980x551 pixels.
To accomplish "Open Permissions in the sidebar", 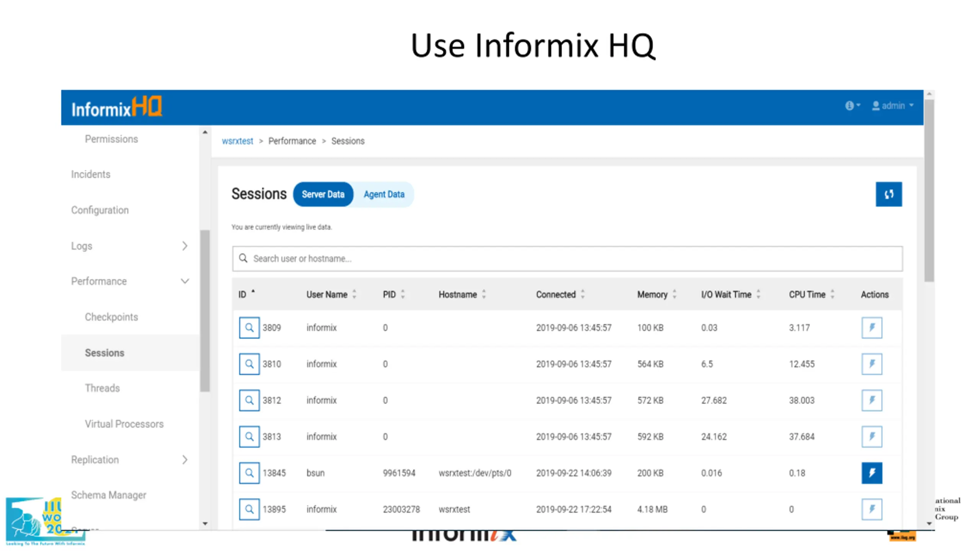I will (111, 139).
